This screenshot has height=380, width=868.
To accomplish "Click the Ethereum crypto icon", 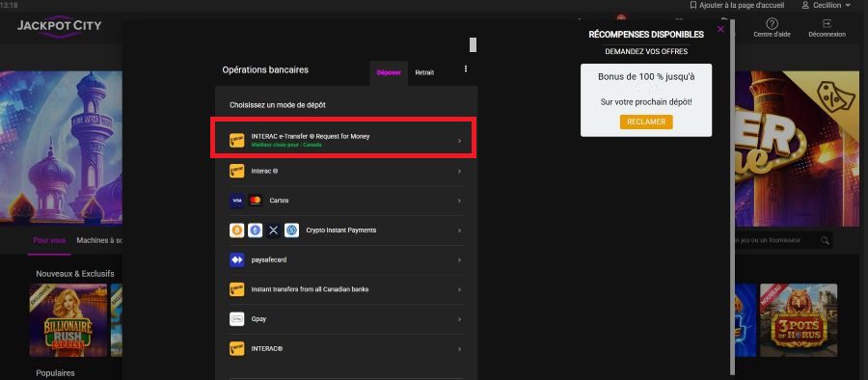I will (256, 231).
